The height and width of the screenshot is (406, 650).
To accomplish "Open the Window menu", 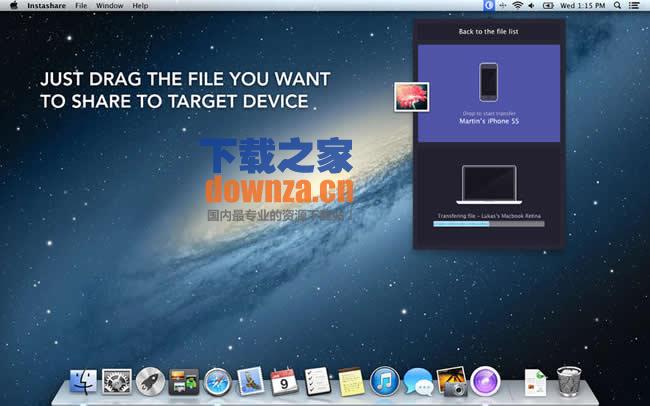I will (x=109, y=5).
